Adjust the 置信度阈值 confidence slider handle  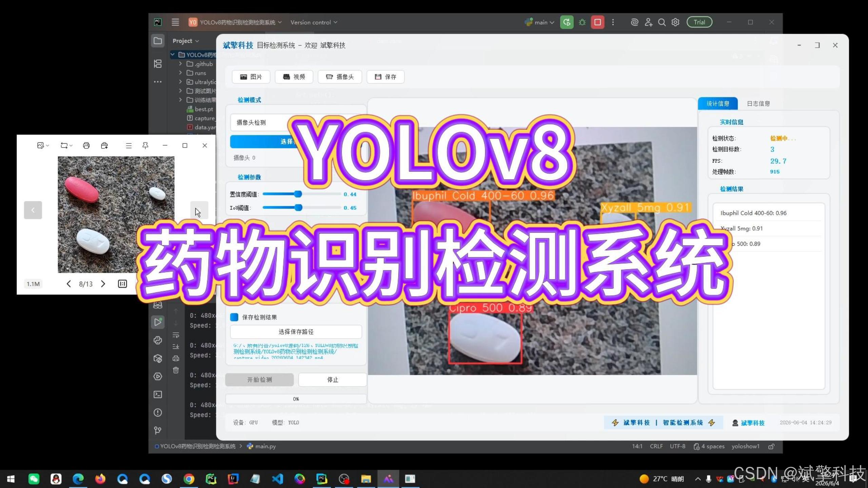click(298, 194)
